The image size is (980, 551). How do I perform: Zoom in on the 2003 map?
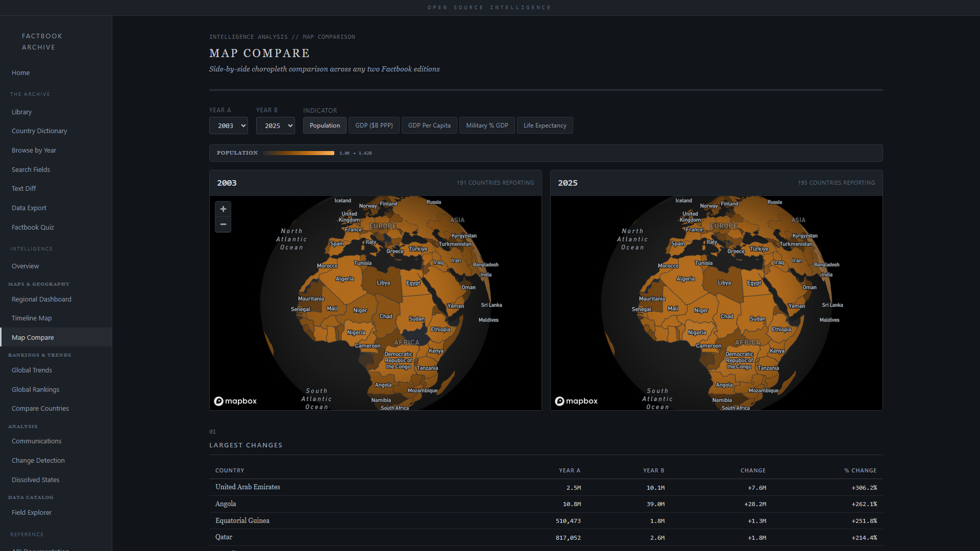click(223, 209)
